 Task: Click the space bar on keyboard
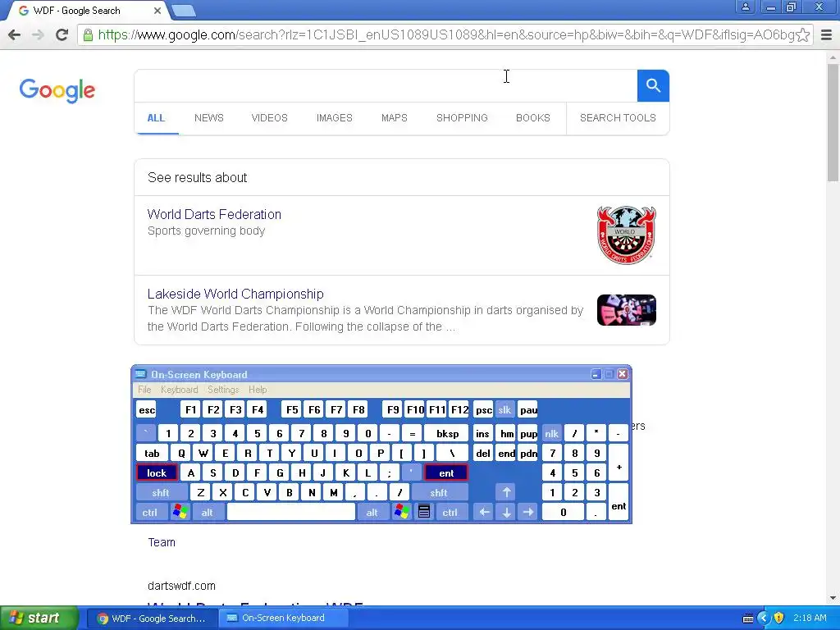tap(291, 512)
